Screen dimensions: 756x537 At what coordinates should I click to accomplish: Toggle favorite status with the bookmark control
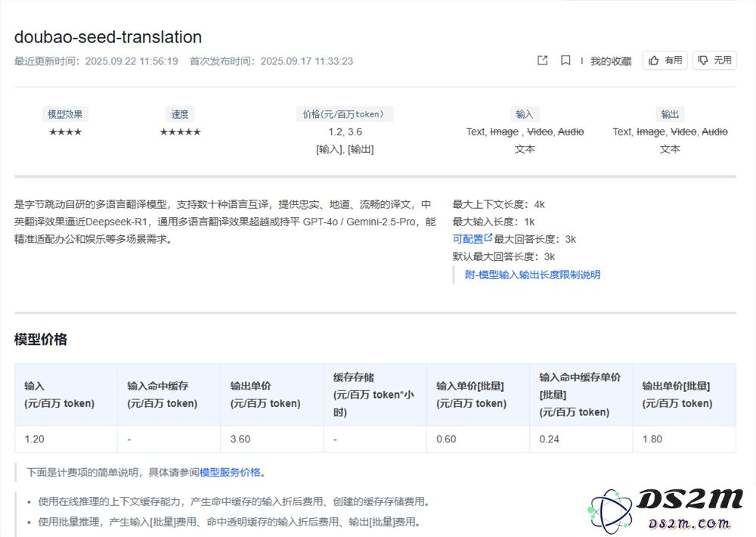(565, 61)
